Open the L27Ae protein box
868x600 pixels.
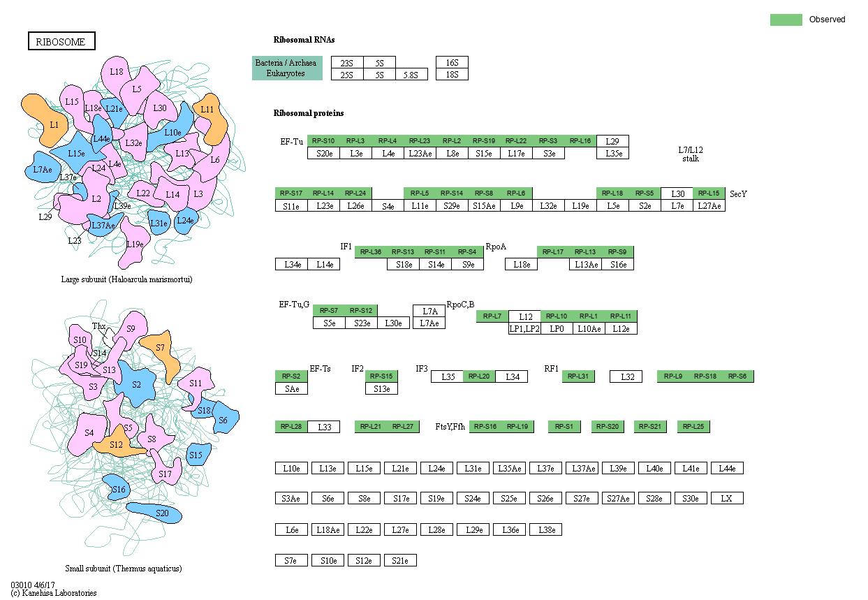click(x=709, y=205)
